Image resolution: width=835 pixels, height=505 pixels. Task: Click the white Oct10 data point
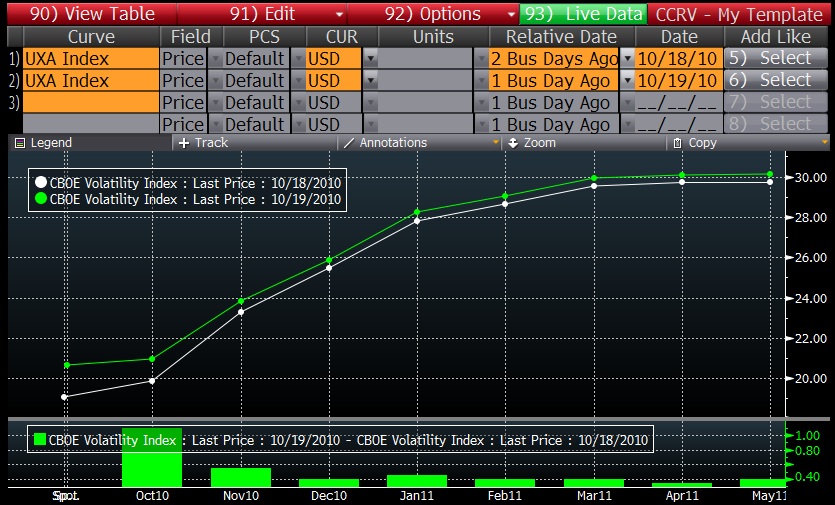152,381
